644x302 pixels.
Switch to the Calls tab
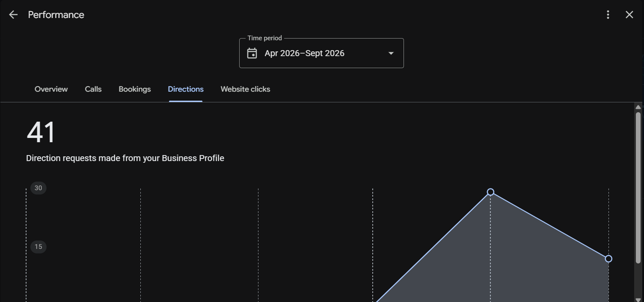93,89
